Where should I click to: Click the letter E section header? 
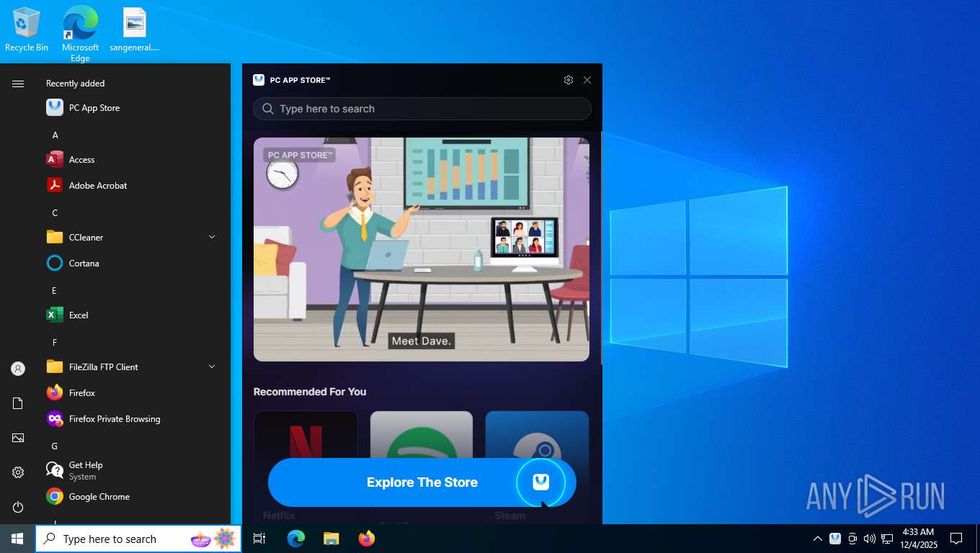tap(55, 291)
